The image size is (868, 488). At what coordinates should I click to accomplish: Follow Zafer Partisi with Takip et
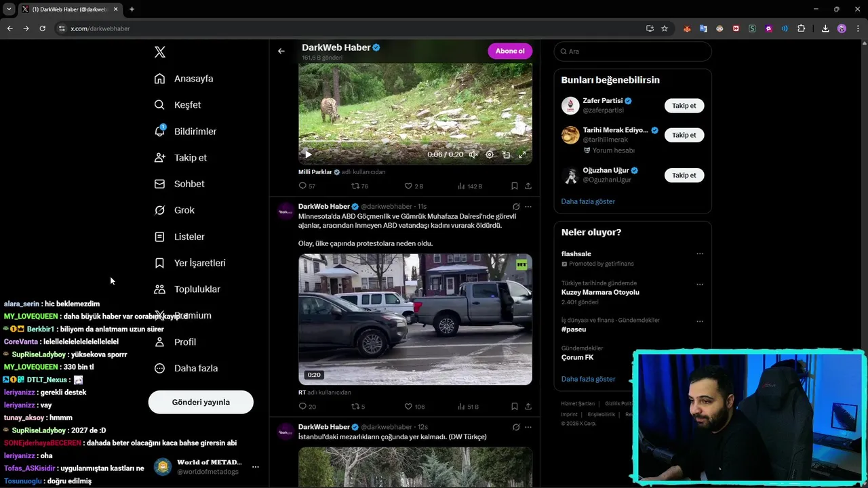tap(684, 106)
